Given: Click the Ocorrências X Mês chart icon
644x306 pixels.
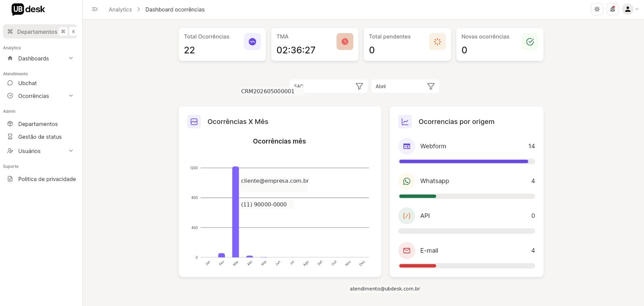Looking at the screenshot, I should pos(194,122).
